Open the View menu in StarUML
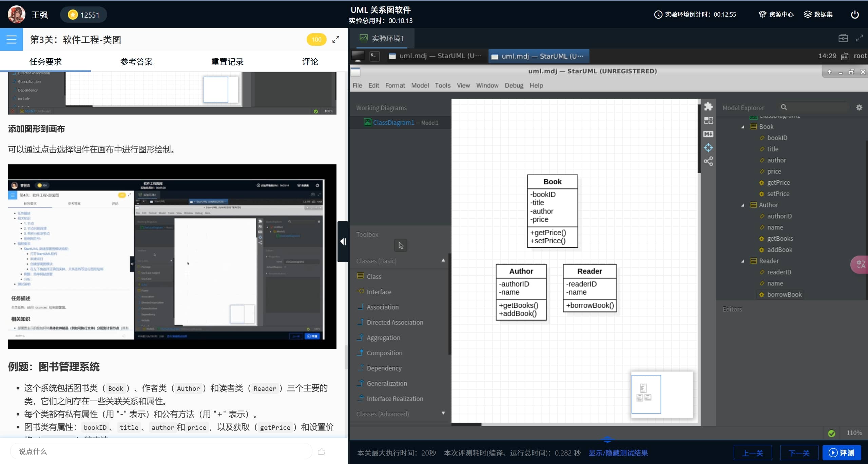 pos(463,85)
